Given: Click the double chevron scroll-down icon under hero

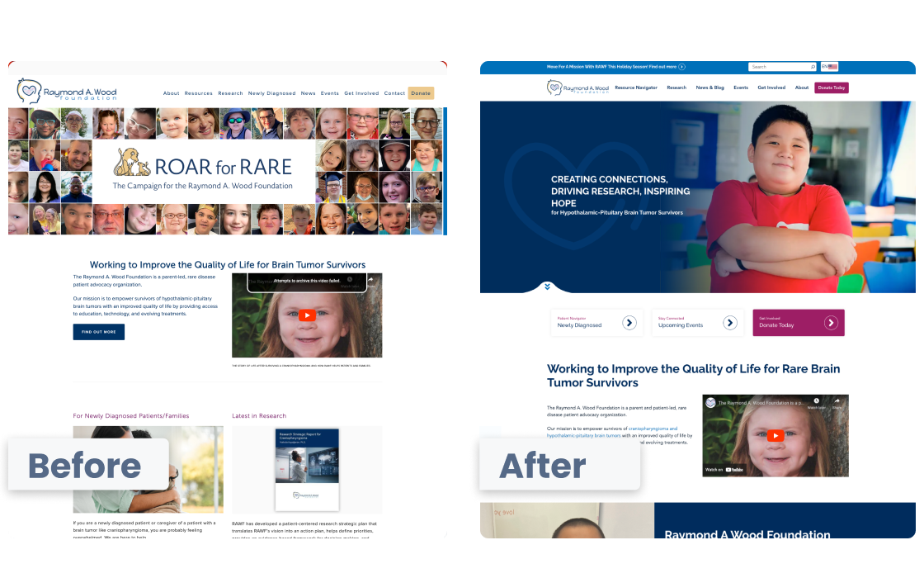Looking at the screenshot, I should pyautogui.click(x=548, y=287).
